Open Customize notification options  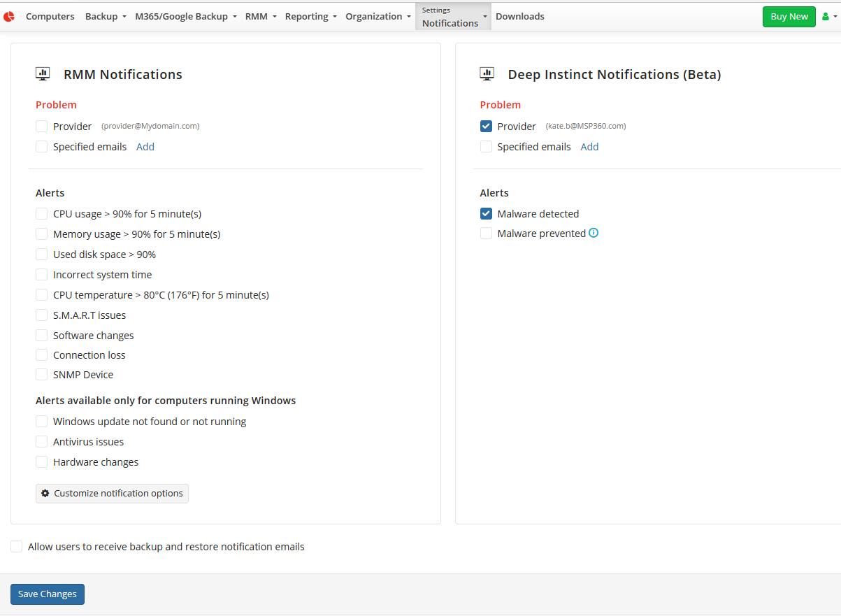point(112,494)
